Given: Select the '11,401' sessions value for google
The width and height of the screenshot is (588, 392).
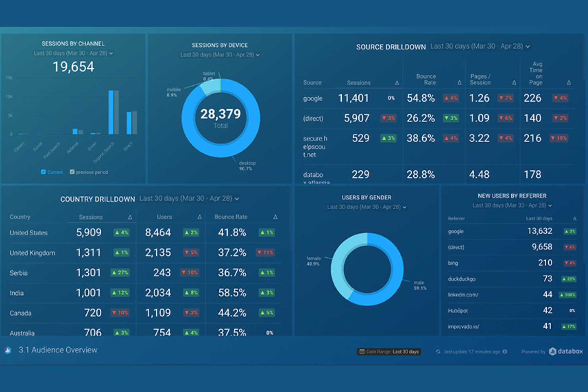Looking at the screenshot, I should [353, 98].
